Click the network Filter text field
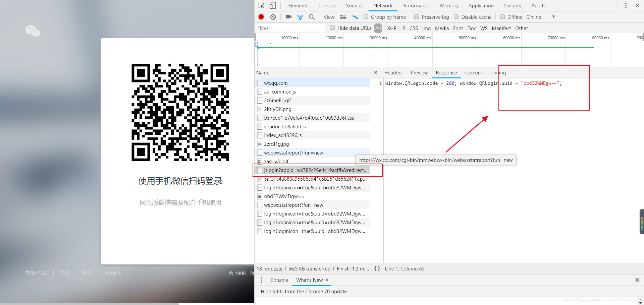Screen dimensions: 644x305 coord(290,28)
